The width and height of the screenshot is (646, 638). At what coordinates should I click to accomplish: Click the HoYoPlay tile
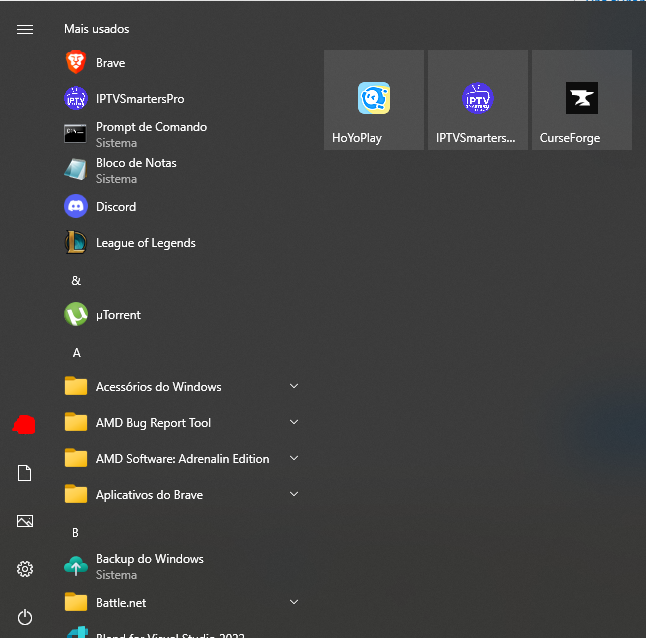tap(374, 100)
